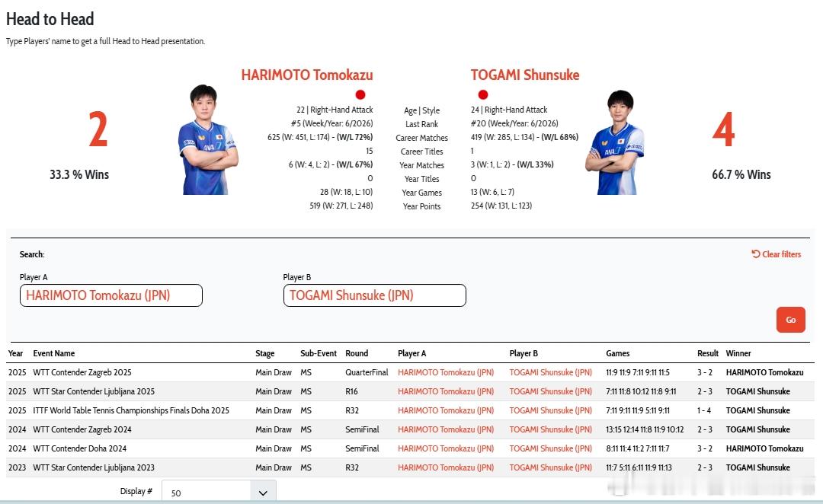823x504 pixels.
Task: Click Japan flag dot under TOGAMI Shunsuke
Action: 483,94
